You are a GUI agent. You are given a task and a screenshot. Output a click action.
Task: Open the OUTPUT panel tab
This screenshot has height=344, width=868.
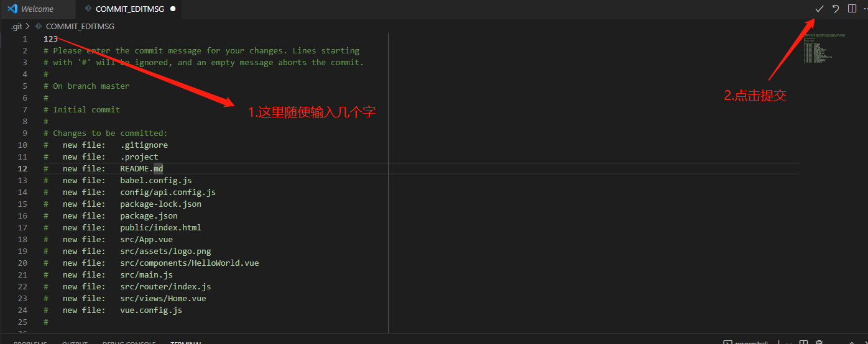point(75,342)
